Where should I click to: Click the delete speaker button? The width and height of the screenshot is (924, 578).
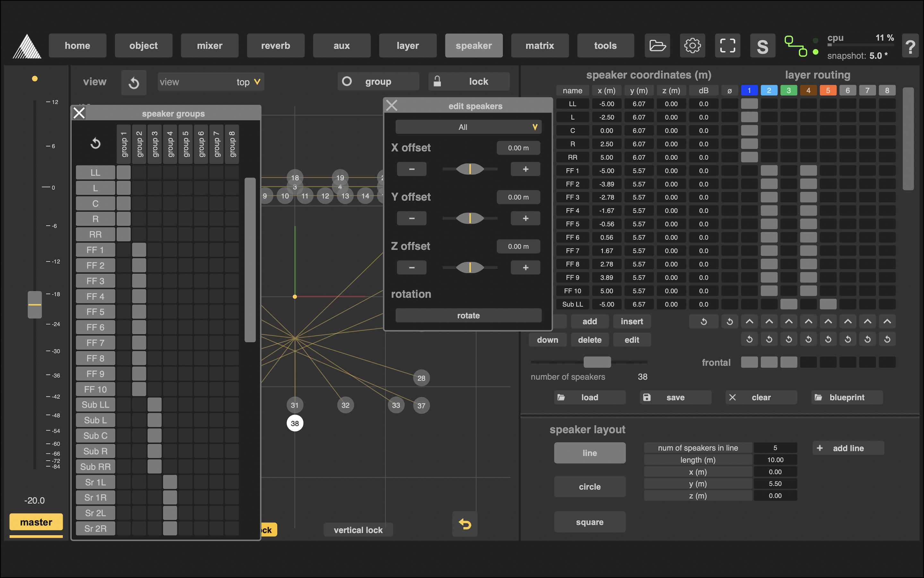click(x=589, y=340)
